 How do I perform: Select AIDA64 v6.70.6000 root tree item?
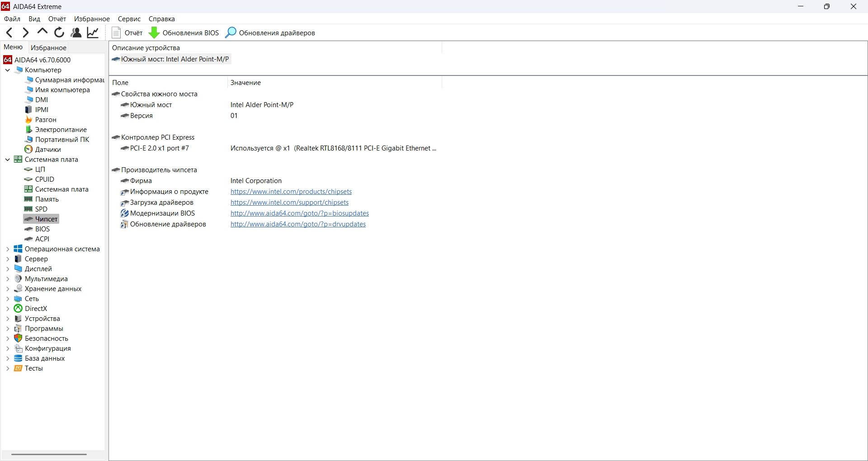(37, 60)
